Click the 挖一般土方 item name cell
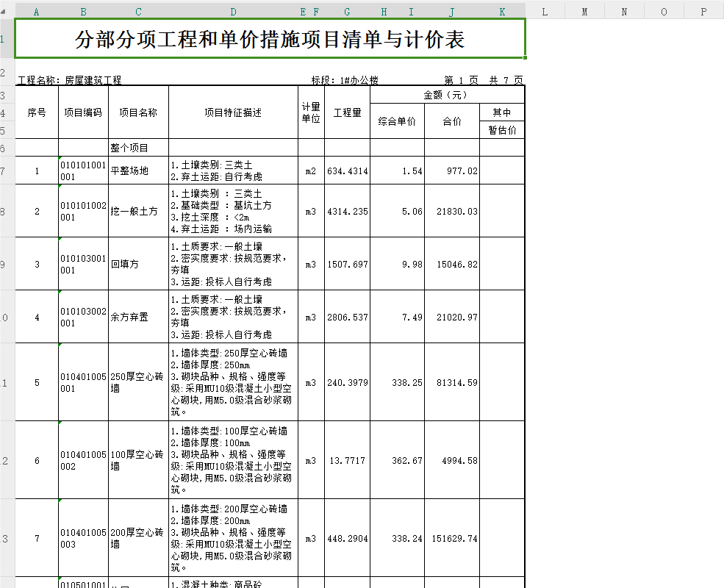 pos(138,211)
